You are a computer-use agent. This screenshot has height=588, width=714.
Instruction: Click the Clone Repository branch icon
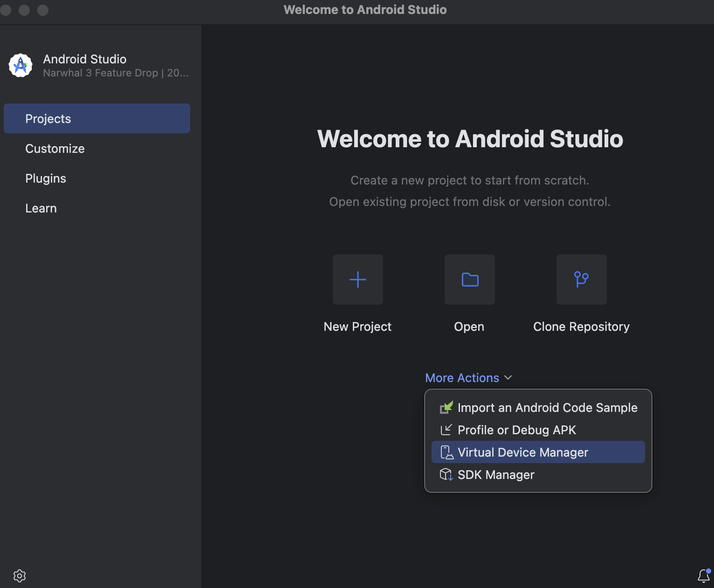pos(581,280)
